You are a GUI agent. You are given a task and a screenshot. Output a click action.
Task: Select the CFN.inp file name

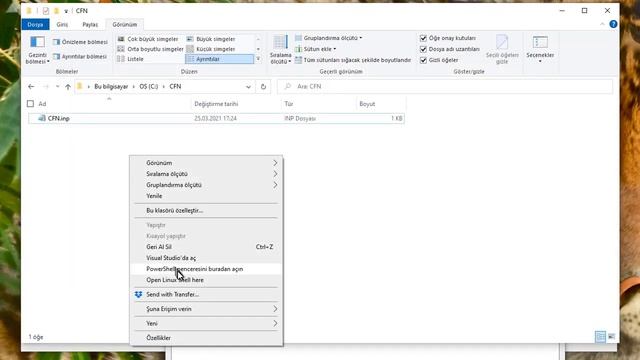click(59, 118)
